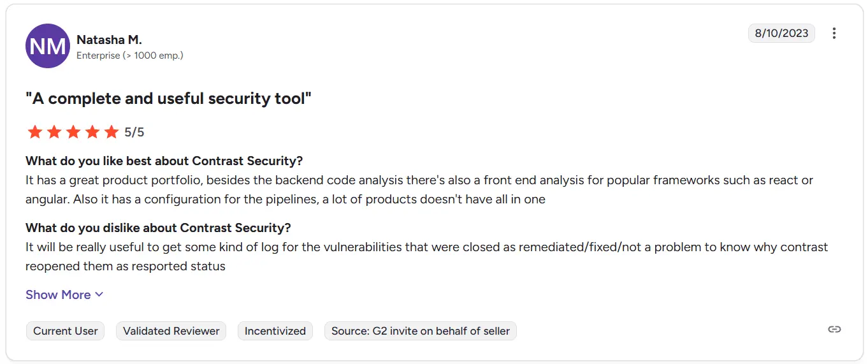Viewport: 868px width, 364px height.
Task: Click the first red rating star
Action: [x=35, y=132]
